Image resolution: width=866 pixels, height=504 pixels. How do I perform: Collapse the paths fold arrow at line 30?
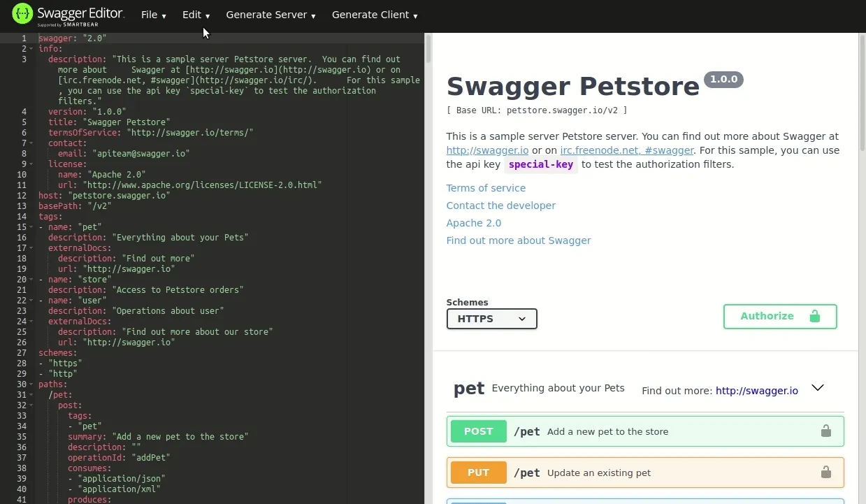click(29, 384)
